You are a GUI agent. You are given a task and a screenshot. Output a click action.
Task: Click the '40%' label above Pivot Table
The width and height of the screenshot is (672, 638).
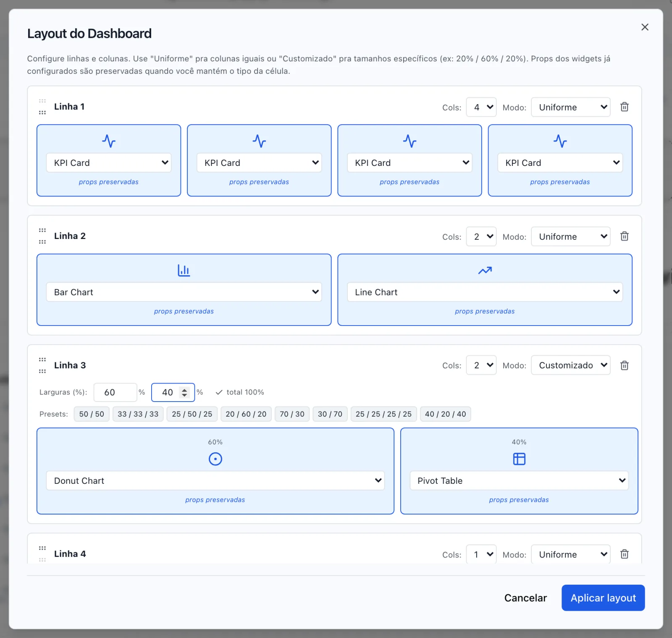(519, 442)
